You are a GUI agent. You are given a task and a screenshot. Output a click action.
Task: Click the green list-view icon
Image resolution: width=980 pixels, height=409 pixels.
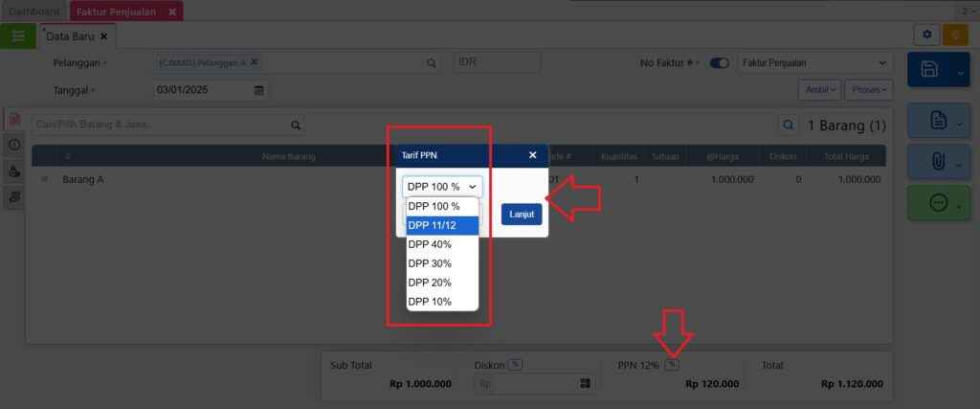click(x=18, y=35)
